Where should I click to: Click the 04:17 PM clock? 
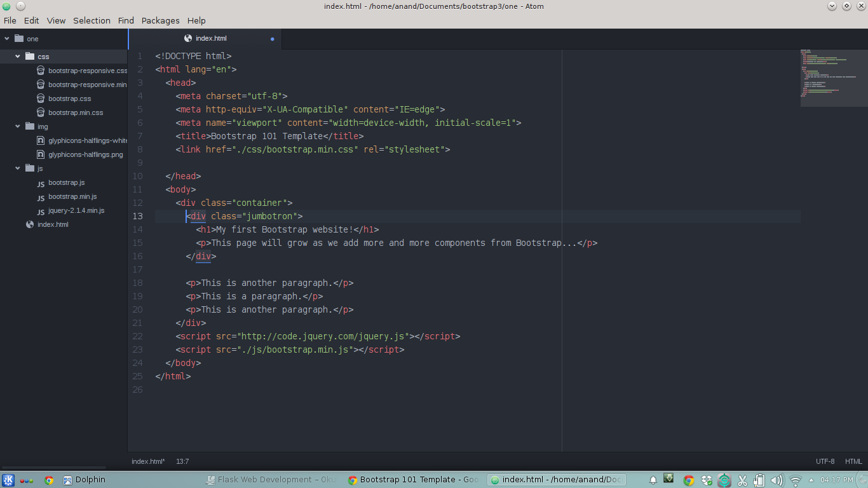coord(837,480)
